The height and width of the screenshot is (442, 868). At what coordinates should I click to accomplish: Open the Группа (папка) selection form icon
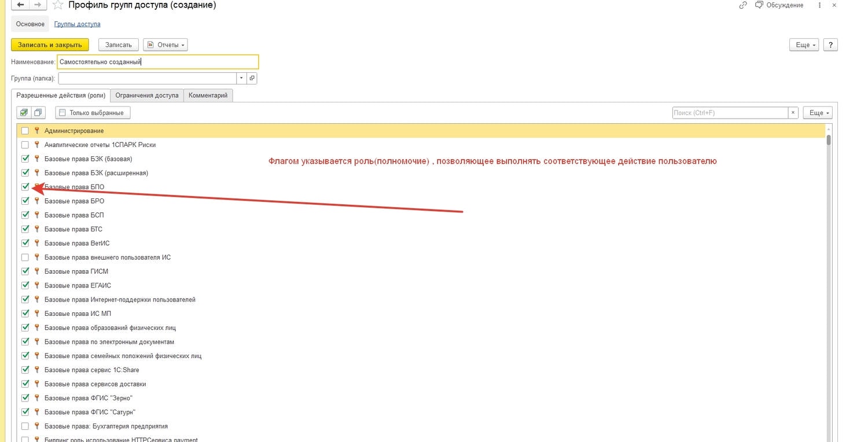click(x=252, y=78)
